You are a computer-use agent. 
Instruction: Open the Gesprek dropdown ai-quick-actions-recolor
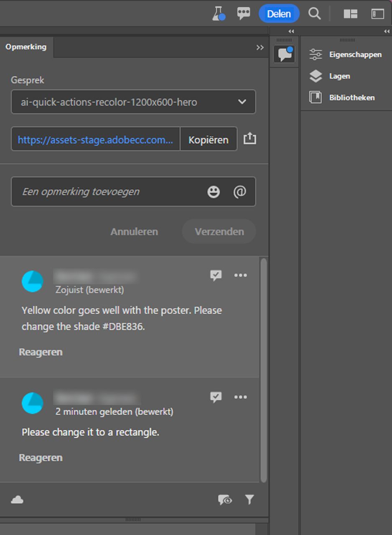[x=133, y=102]
